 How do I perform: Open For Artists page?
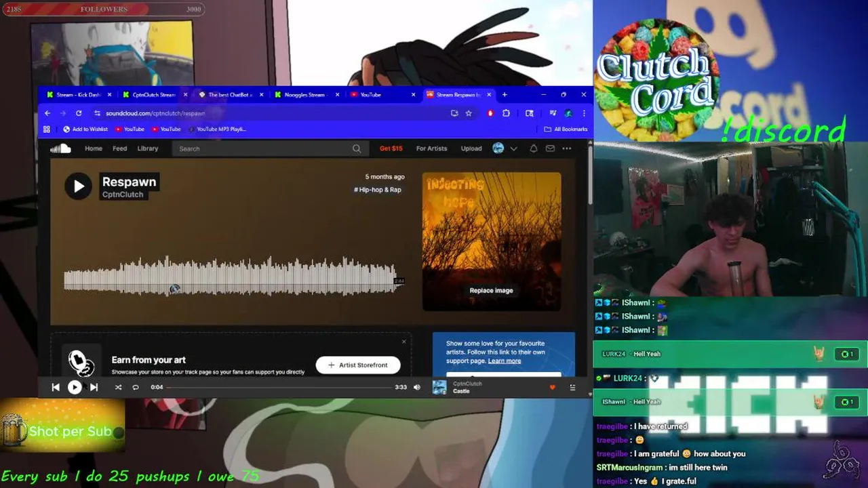pos(431,148)
